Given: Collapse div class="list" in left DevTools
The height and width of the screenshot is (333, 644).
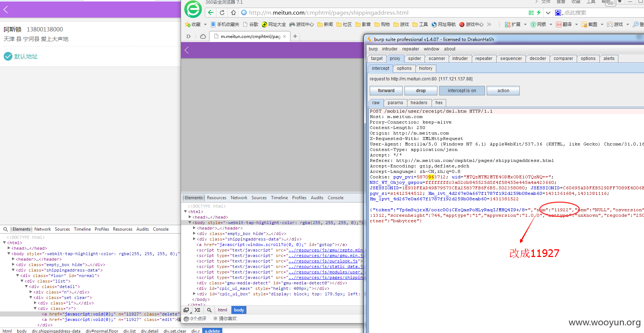Looking at the screenshot, I should click(22, 281).
